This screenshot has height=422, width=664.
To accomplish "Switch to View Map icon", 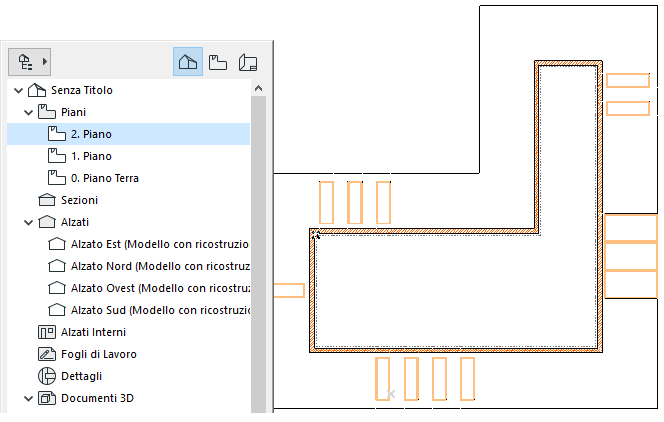I will pyautogui.click(x=218, y=62).
